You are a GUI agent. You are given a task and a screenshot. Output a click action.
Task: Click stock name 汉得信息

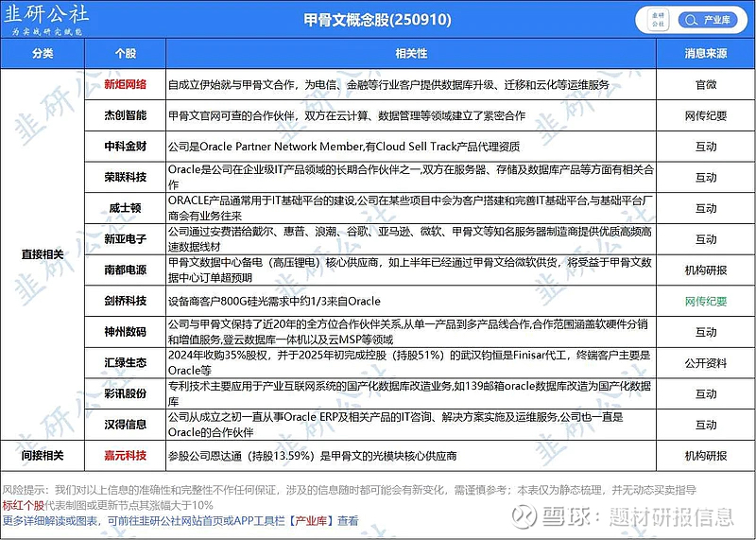point(126,425)
